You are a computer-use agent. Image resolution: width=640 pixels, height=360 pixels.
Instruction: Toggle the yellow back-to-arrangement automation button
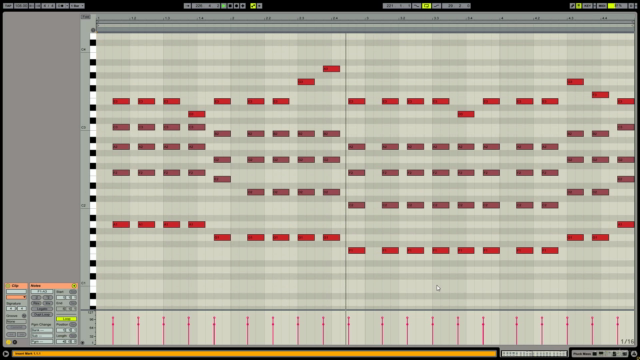click(253, 6)
